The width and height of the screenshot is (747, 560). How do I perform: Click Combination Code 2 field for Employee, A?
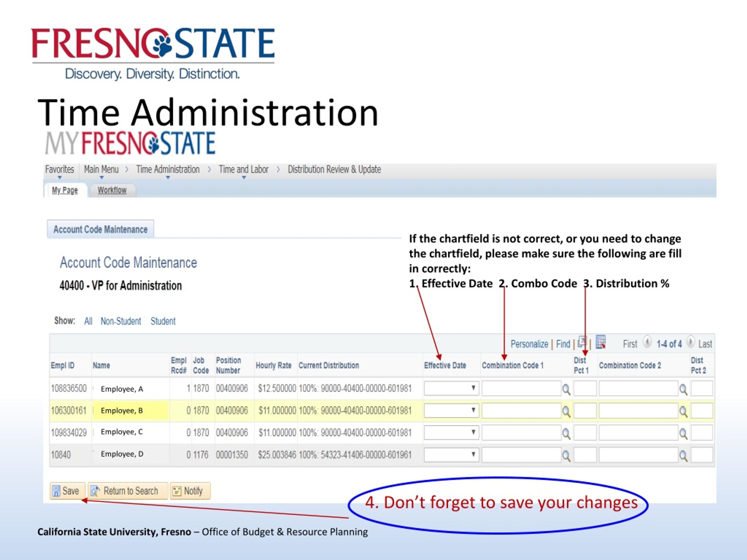[x=638, y=388]
